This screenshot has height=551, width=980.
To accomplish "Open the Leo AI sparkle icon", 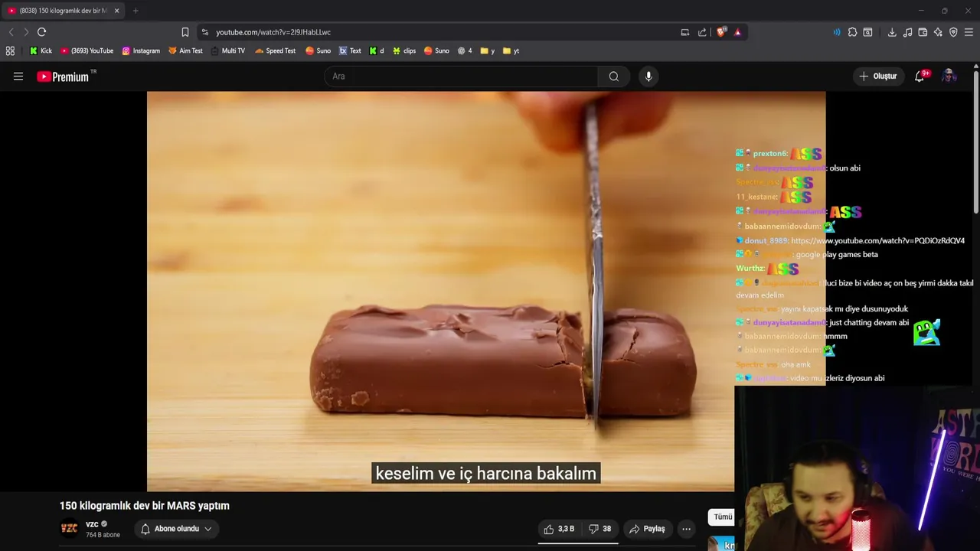I will pyautogui.click(x=938, y=32).
